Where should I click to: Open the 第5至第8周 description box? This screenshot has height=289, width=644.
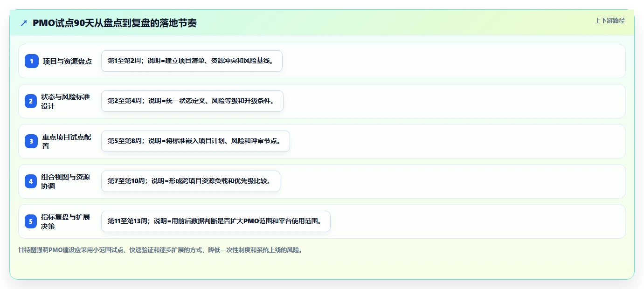coord(195,141)
